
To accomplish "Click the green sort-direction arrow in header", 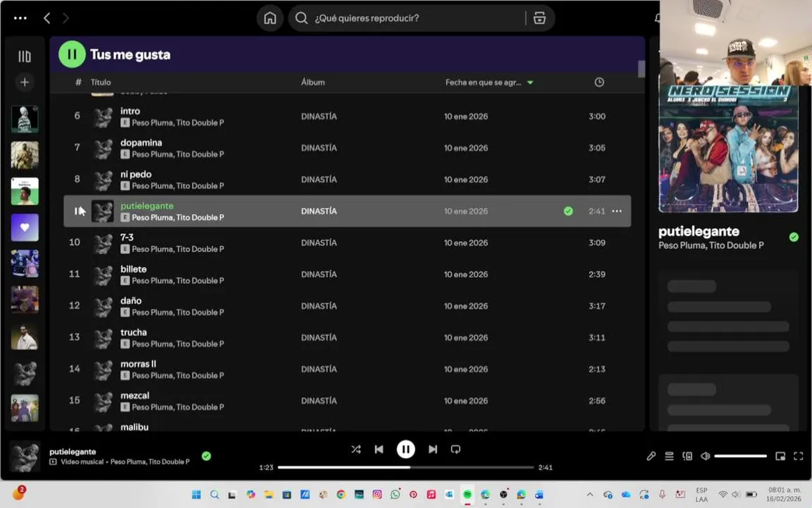I will 530,83.
